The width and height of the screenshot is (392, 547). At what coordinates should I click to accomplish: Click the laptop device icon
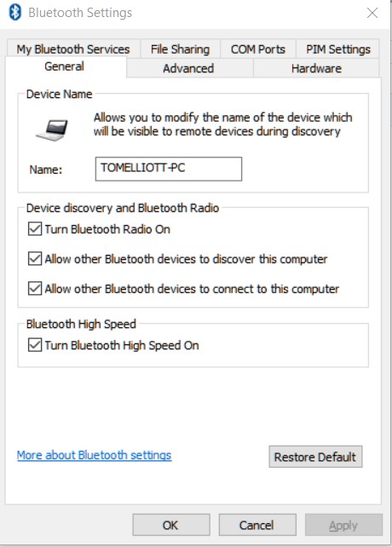[x=52, y=130]
